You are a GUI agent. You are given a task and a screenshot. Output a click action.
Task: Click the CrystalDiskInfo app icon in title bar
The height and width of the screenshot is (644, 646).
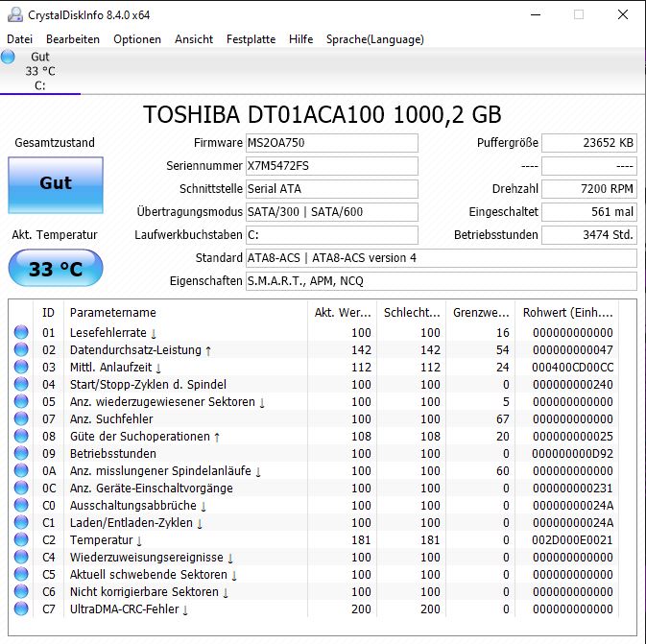[15, 14]
